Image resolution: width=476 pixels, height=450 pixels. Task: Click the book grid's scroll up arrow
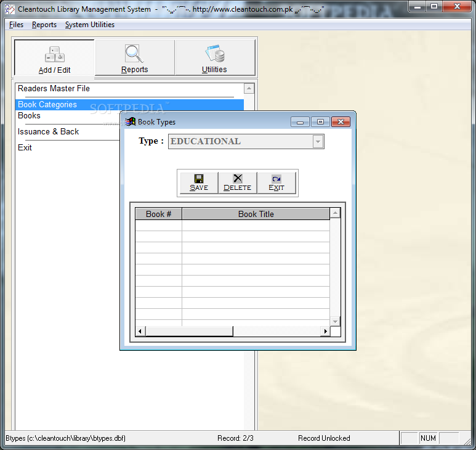click(335, 213)
